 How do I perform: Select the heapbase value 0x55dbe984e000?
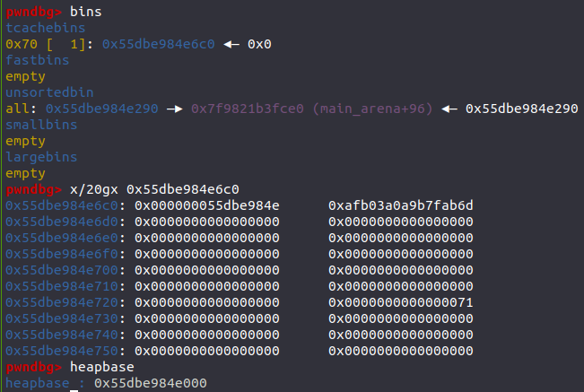click(151, 383)
